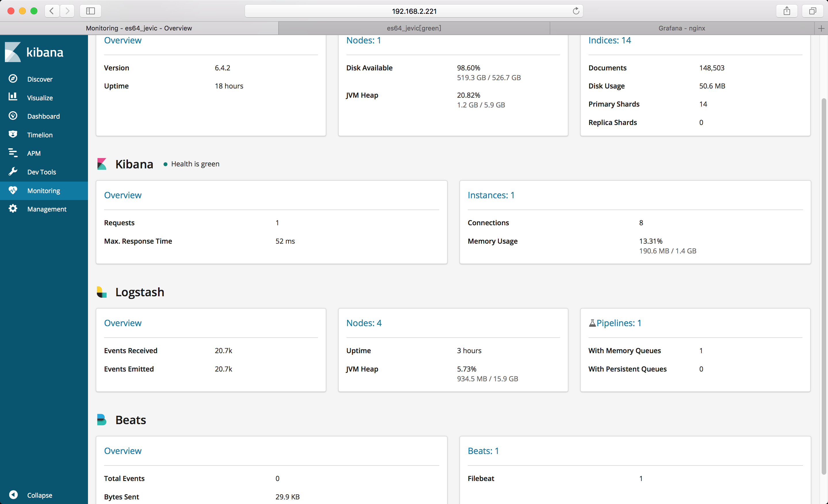
Task: Open Dev Tools wrench icon
Action: pyautogui.click(x=13, y=172)
